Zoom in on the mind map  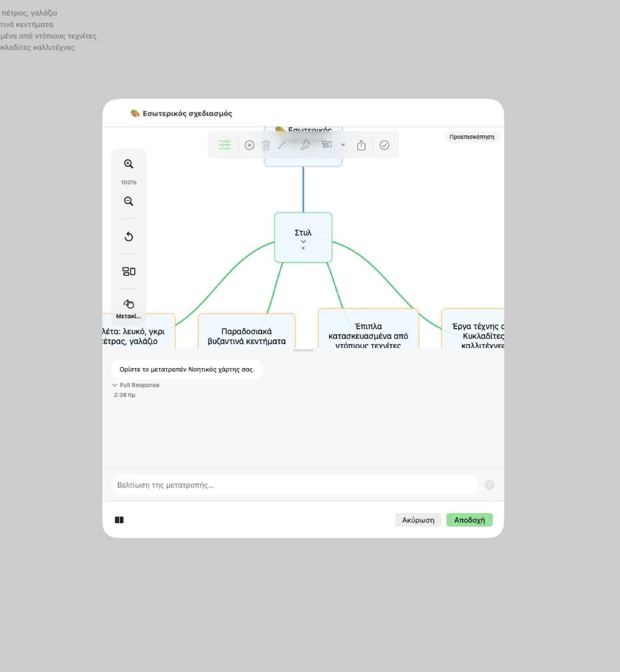129,164
